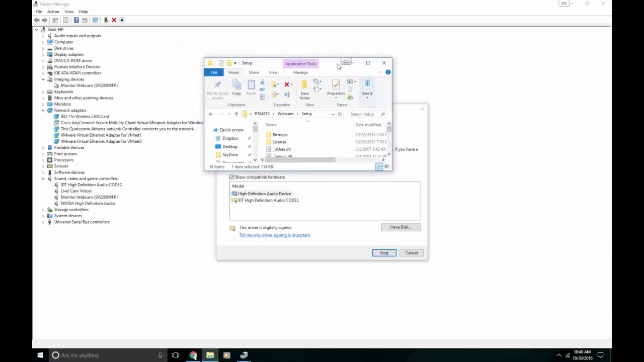The image size is (644, 362).
Task: Expand Audio inputs and outputs node
Action: (43, 36)
